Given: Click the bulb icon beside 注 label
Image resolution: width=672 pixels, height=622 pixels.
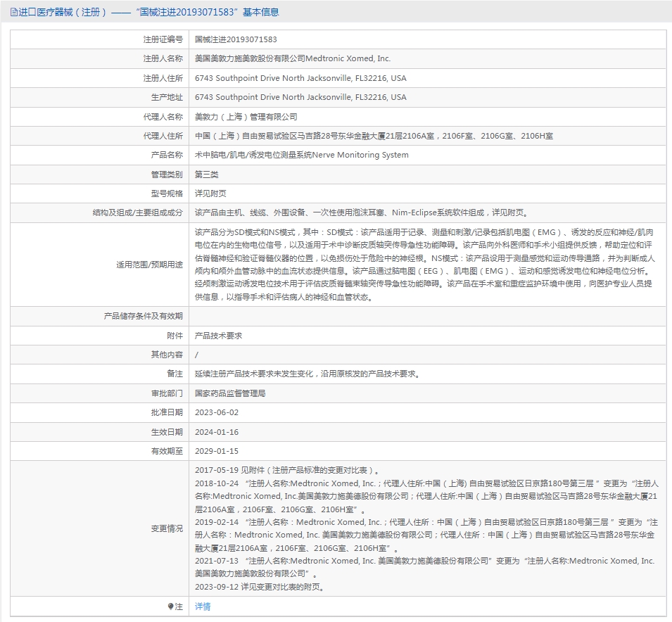Looking at the screenshot, I should [x=170, y=606].
